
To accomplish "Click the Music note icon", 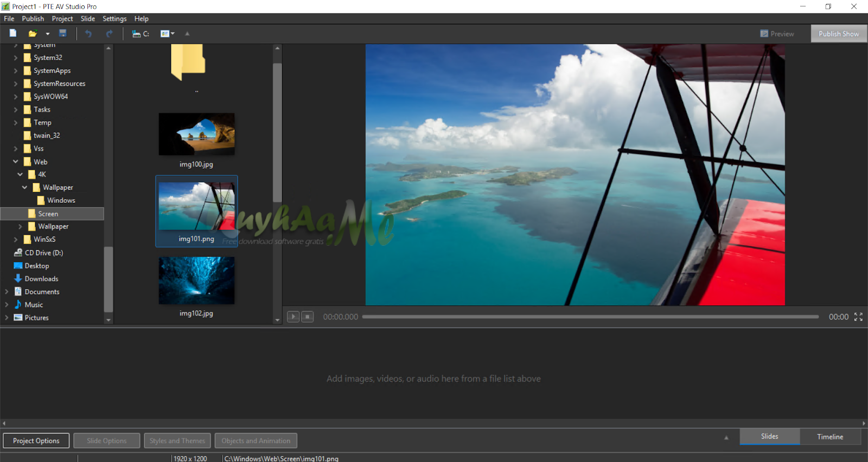I will (18, 305).
